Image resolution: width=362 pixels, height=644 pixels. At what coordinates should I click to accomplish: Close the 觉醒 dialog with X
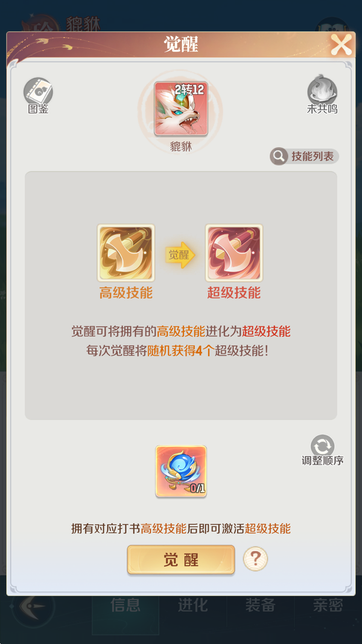341,45
